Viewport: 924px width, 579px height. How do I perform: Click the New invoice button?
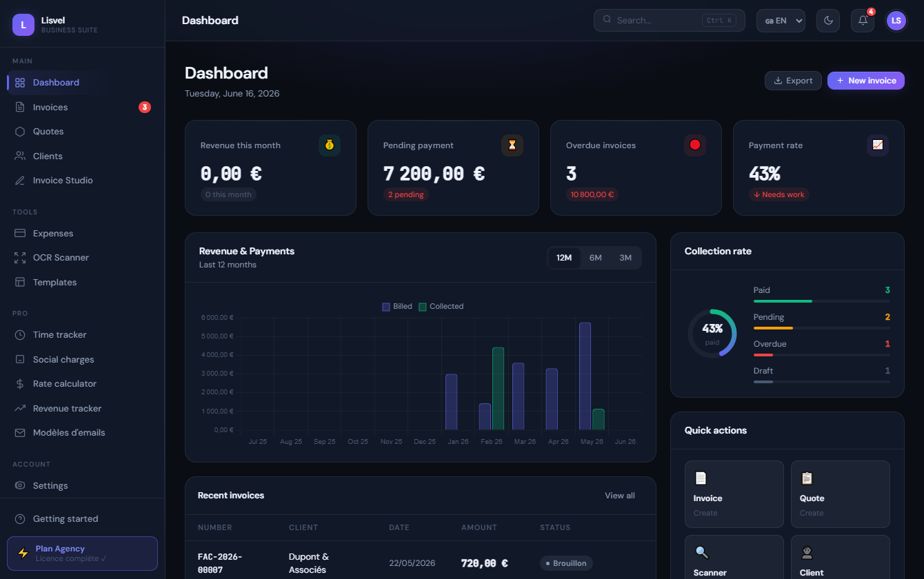pos(866,81)
